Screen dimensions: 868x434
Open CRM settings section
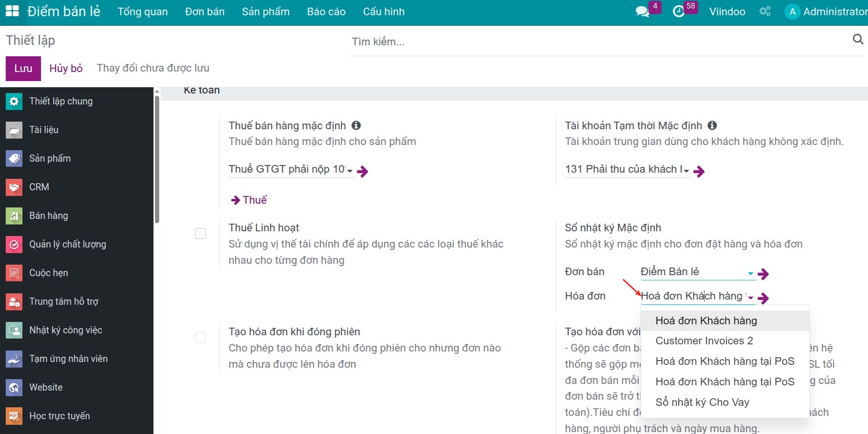pos(77,187)
